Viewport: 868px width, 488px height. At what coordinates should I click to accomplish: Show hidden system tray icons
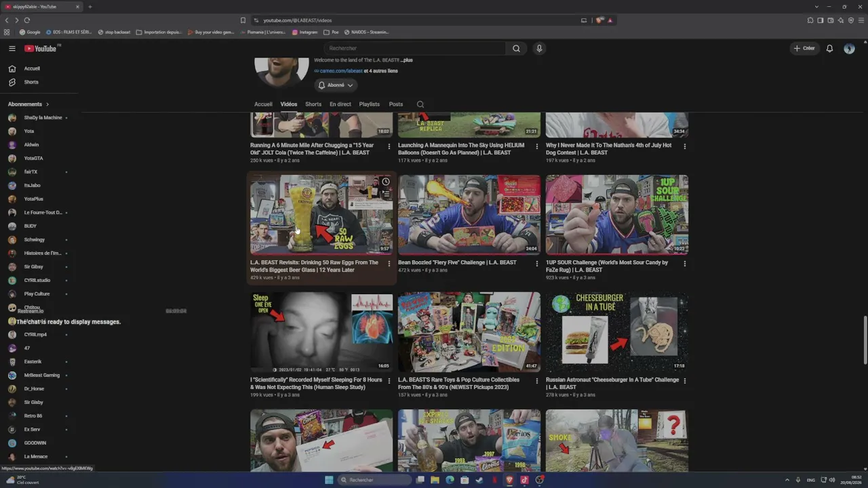click(787, 480)
